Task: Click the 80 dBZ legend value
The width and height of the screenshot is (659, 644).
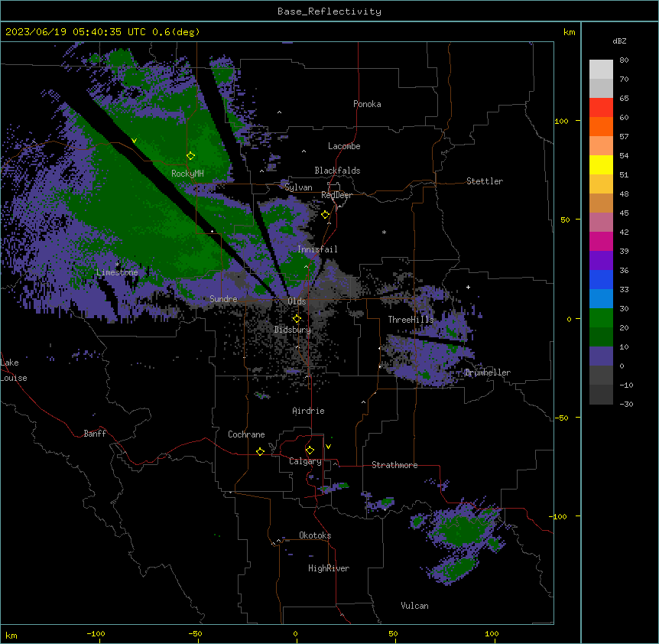Action: tap(624, 60)
